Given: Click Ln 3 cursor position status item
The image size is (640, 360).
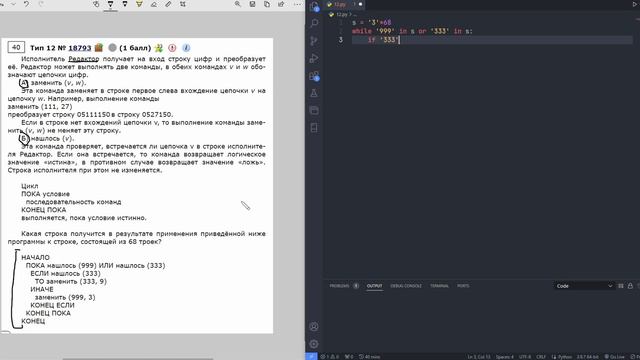Looking at the screenshot, I should pyautogui.click(x=478, y=357).
